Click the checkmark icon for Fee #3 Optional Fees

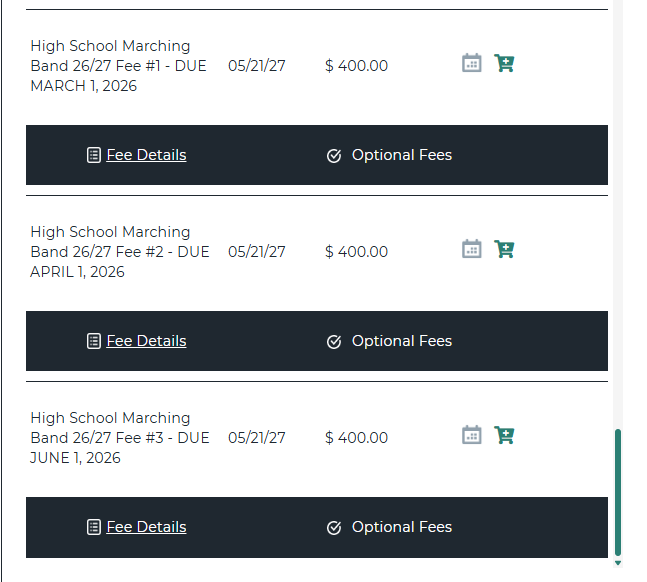tap(334, 528)
